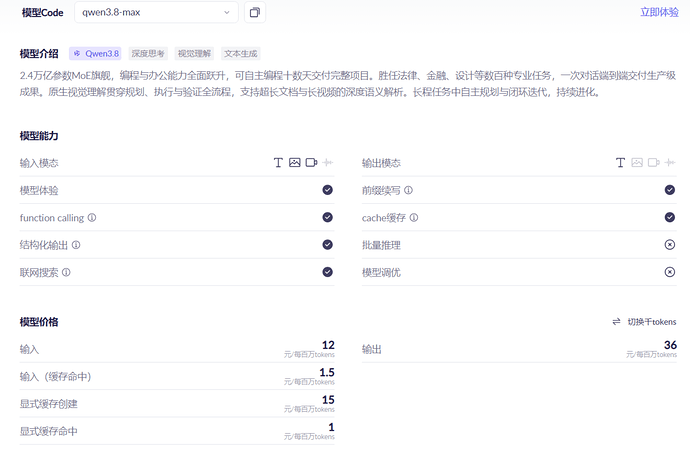Open info tooltip next to function calling
The width and height of the screenshot is (690, 456).
(x=92, y=217)
